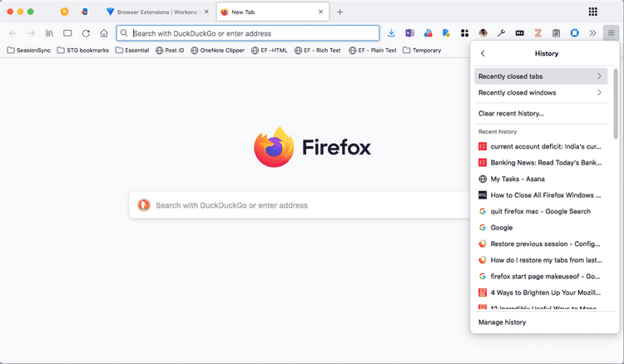
Task: Choose Clear recent history
Action: pyautogui.click(x=541, y=114)
